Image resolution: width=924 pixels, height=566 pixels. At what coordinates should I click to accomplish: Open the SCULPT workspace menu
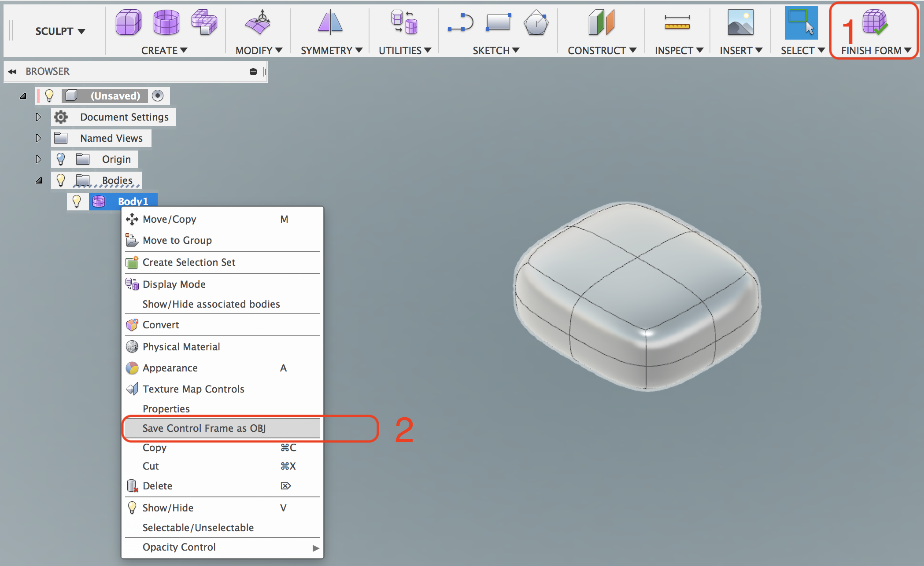(x=60, y=31)
